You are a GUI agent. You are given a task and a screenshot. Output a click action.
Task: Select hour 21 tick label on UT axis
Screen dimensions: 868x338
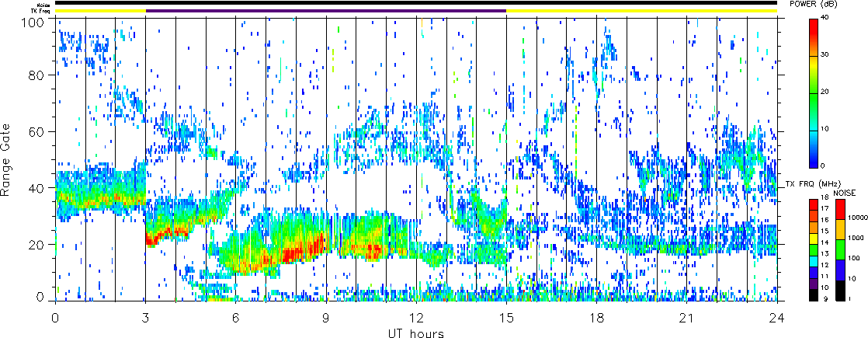click(687, 319)
